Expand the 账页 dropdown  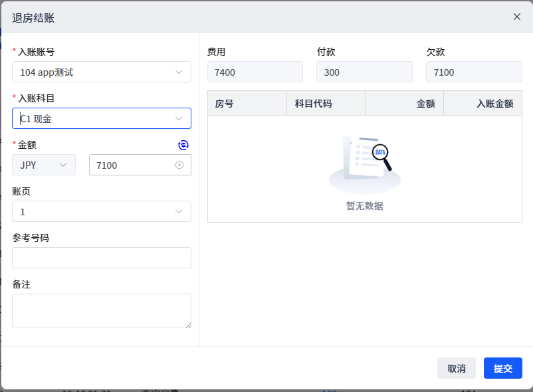pyautogui.click(x=102, y=211)
